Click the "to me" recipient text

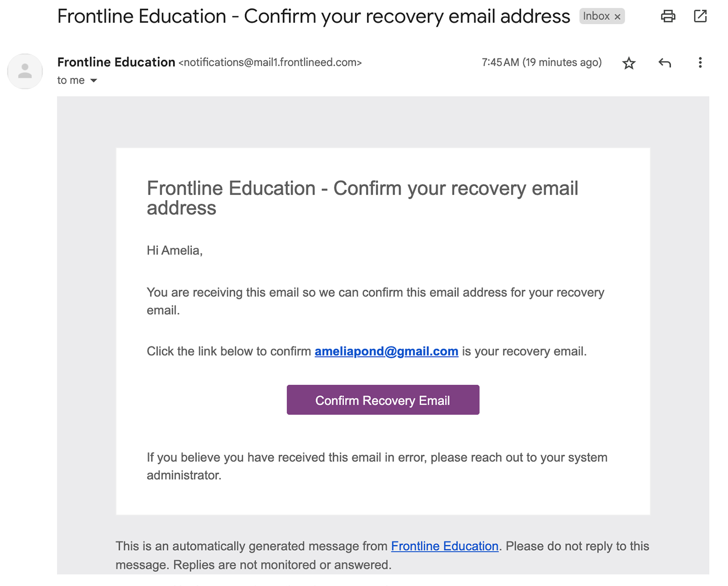point(71,81)
